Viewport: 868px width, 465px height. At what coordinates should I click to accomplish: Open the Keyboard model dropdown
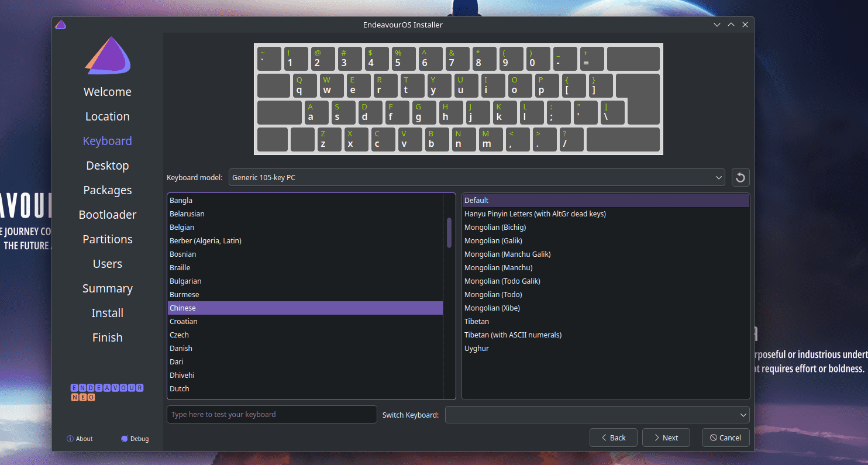pos(477,177)
